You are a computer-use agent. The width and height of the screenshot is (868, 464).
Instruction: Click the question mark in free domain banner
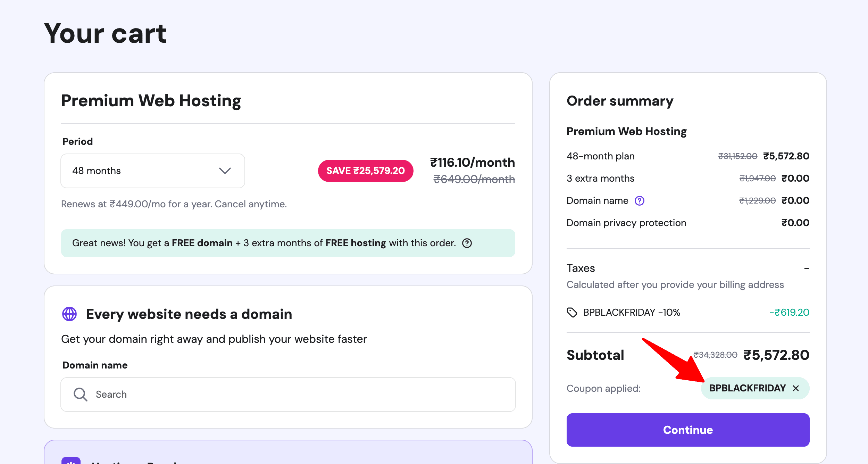point(467,243)
